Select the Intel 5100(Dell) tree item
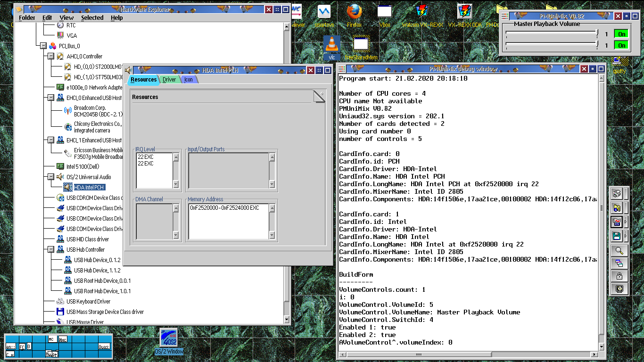The width and height of the screenshot is (644, 362). [x=78, y=166]
